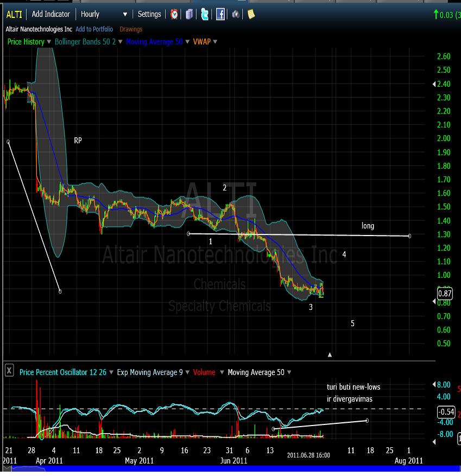The image size is (461, 476).
Task: Click the VWAP indicator label
Action: (201, 42)
